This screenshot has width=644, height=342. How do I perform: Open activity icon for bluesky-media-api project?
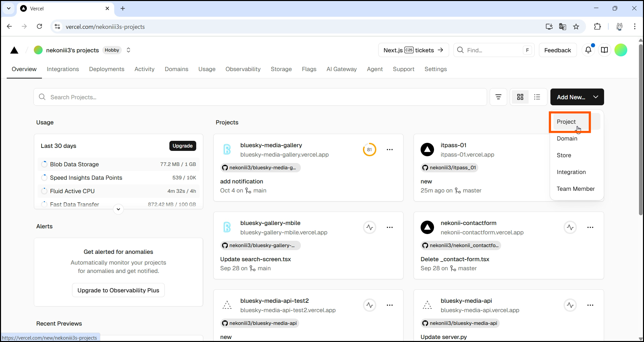tap(570, 305)
